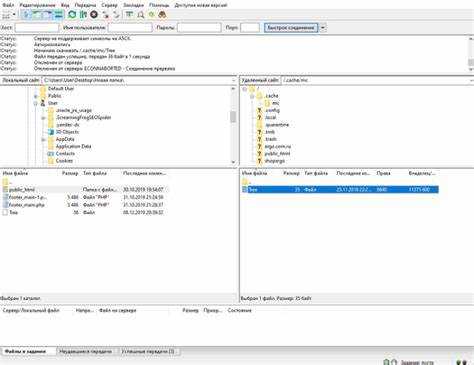The height and width of the screenshot is (365, 474).
Task: Select the remote Tree file row
Action: click(340, 189)
